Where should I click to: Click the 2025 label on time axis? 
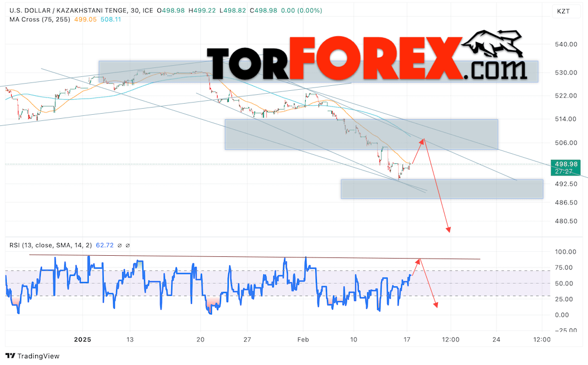click(83, 339)
